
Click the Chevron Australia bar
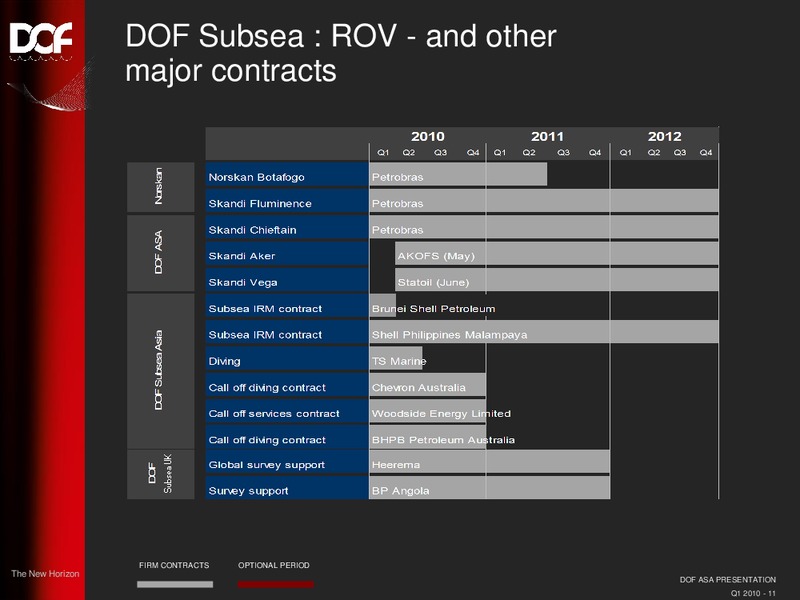pos(428,385)
